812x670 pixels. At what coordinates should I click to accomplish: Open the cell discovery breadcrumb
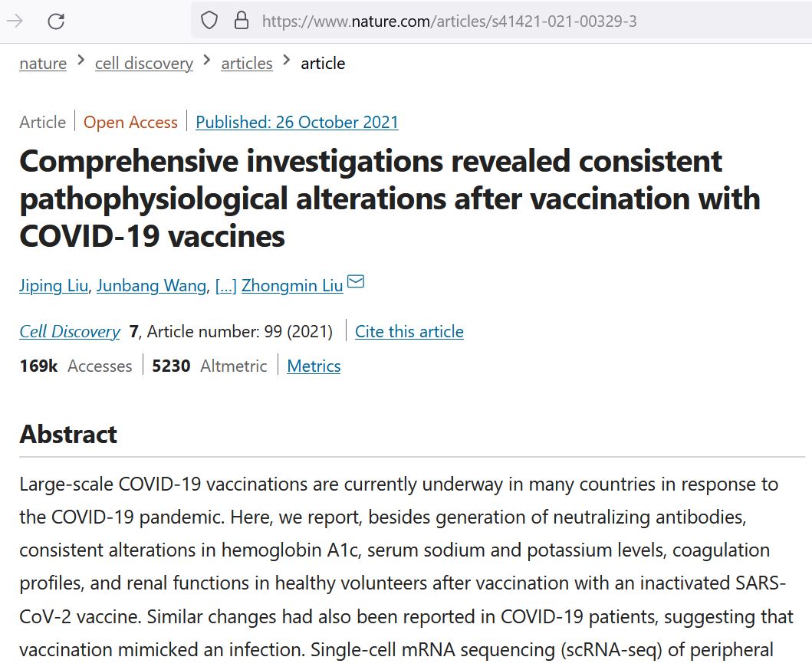(144, 64)
